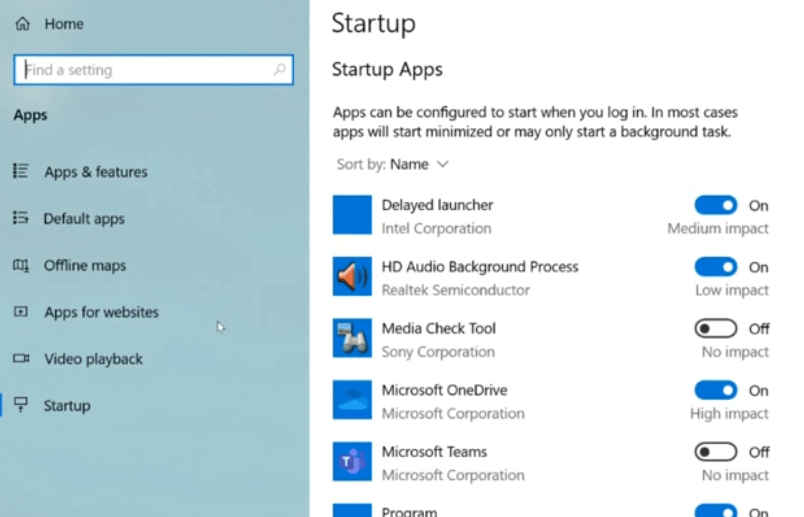
Task: Click the Startup Apps heading
Action: click(387, 69)
